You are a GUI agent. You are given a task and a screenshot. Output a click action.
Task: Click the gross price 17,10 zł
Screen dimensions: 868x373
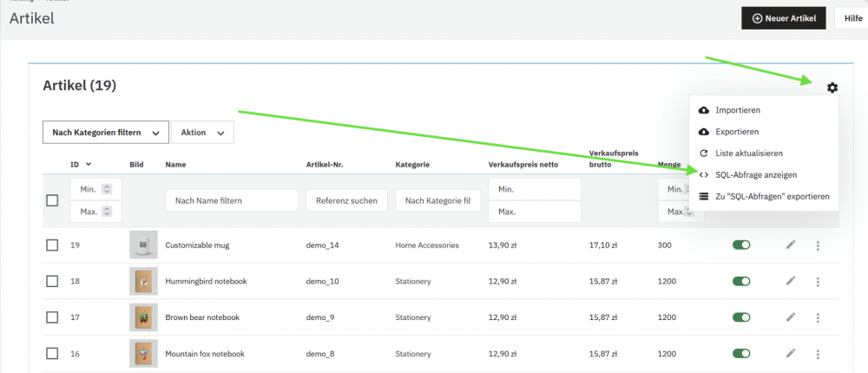tap(603, 245)
